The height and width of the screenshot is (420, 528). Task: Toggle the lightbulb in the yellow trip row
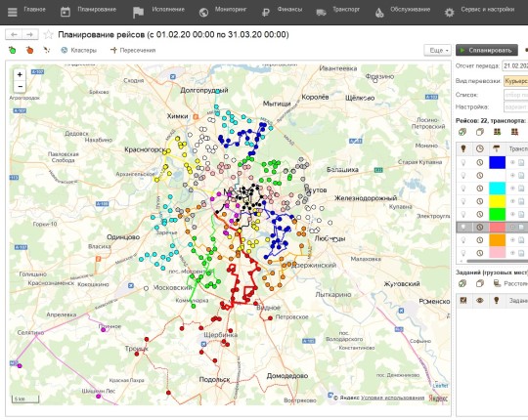click(x=463, y=201)
